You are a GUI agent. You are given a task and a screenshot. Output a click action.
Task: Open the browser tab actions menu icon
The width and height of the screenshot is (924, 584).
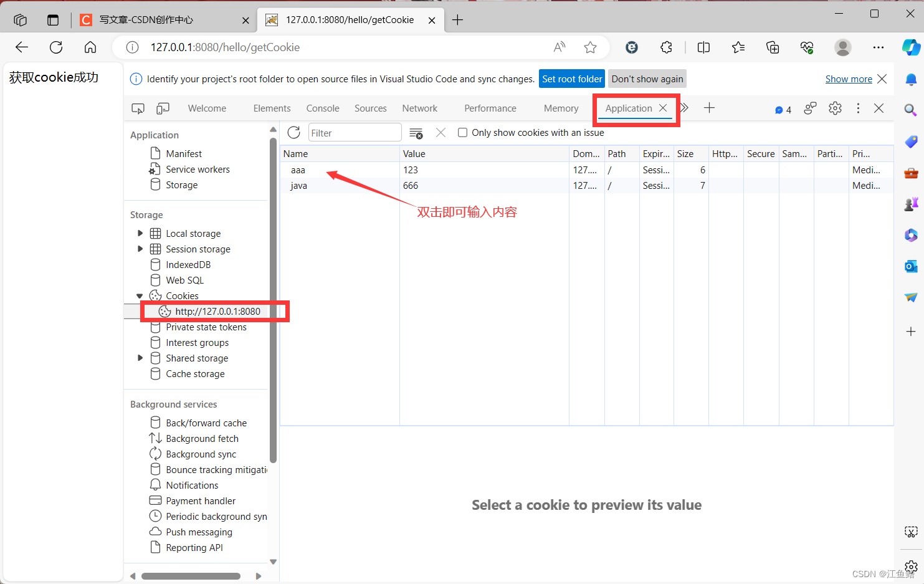(53, 20)
